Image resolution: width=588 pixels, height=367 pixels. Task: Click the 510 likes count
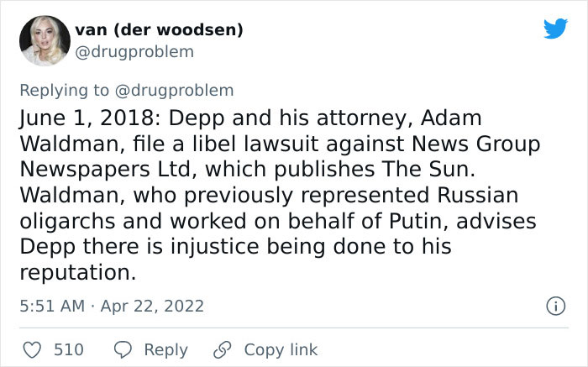point(69,349)
